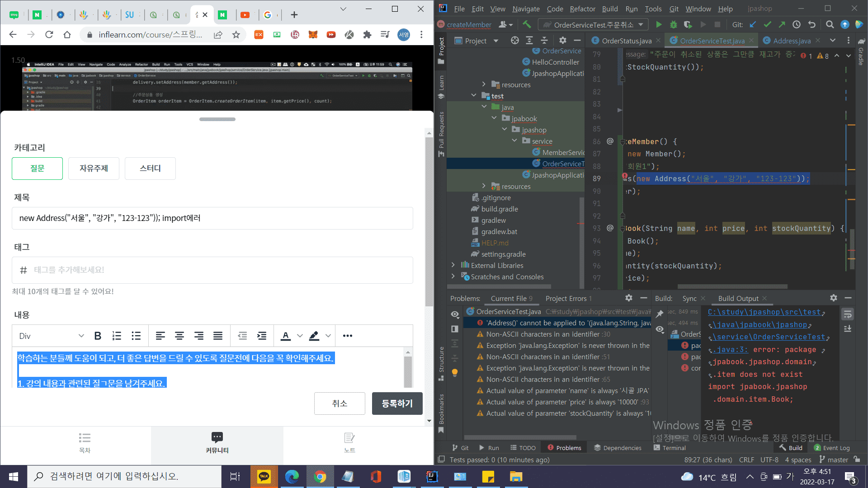
Task: Select the 자유주제 category option
Action: [x=94, y=168]
